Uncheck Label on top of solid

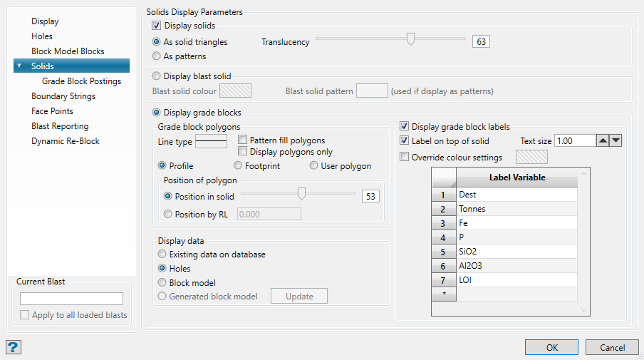pos(405,141)
